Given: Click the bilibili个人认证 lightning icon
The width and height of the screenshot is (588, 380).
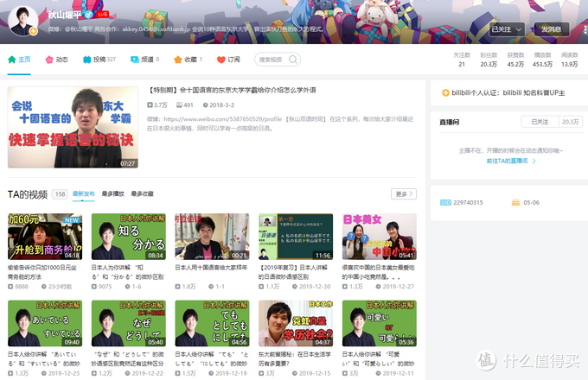Looking at the screenshot, I should pos(445,93).
